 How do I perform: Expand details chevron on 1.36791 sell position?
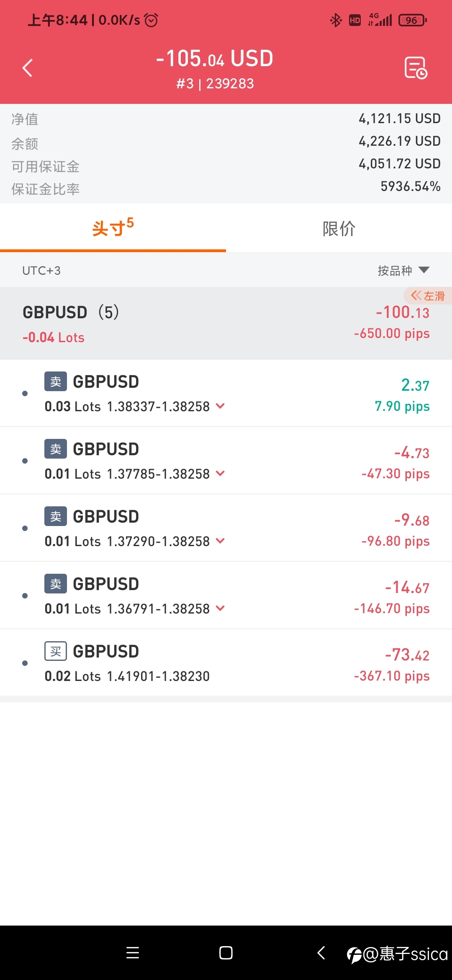coord(220,608)
